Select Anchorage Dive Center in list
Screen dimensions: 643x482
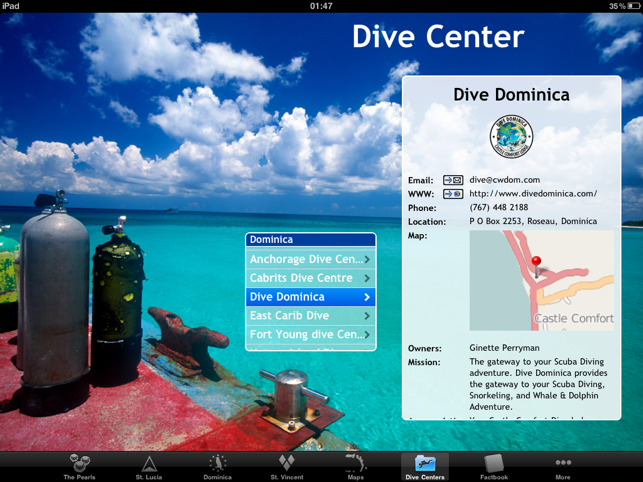point(311,259)
